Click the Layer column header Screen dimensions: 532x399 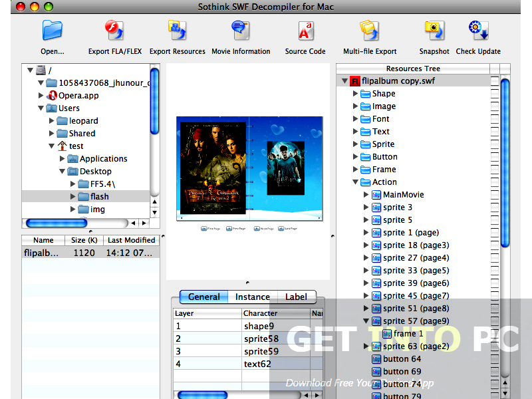pos(207,313)
